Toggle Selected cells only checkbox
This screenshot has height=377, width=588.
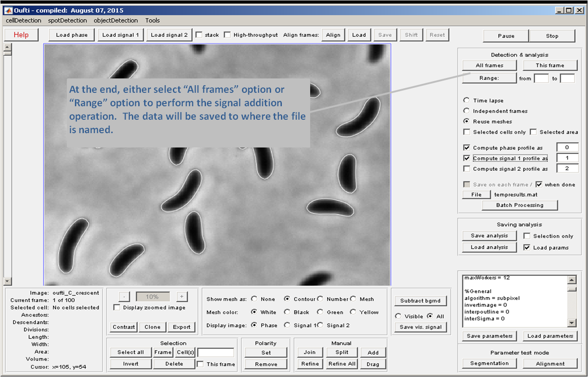(x=467, y=132)
